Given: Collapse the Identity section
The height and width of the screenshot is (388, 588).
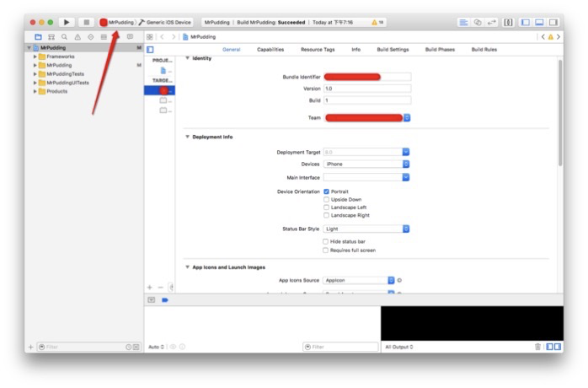Looking at the screenshot, I should pos(187,58).
